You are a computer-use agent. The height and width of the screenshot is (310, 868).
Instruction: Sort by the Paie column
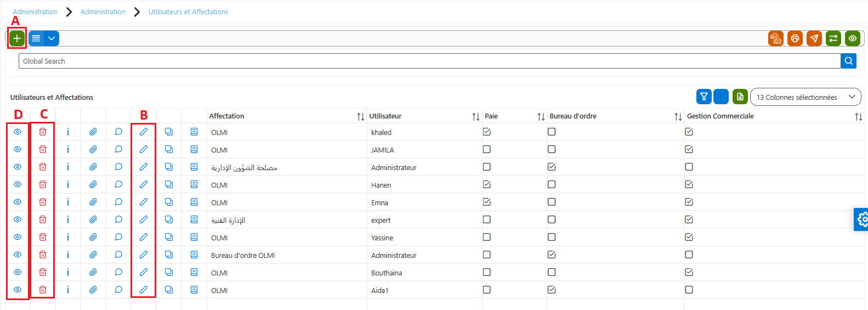point(541,116)
